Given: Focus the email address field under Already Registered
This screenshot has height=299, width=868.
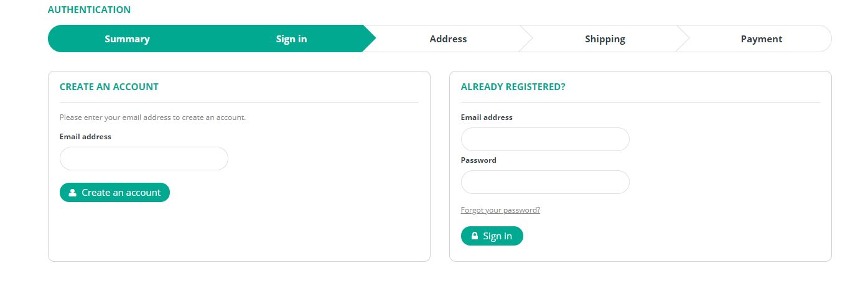Looking at the screenshot, I should tap(545, 139).
